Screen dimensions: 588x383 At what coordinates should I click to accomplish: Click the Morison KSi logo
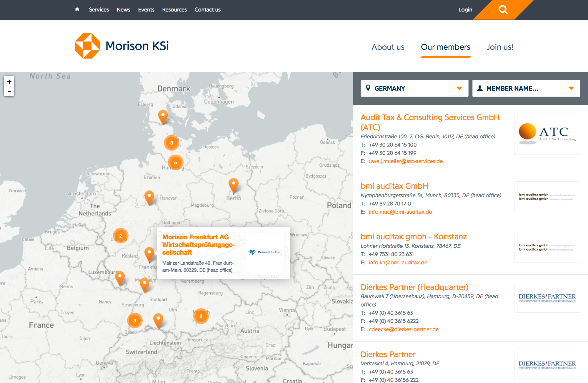(122, 46)
